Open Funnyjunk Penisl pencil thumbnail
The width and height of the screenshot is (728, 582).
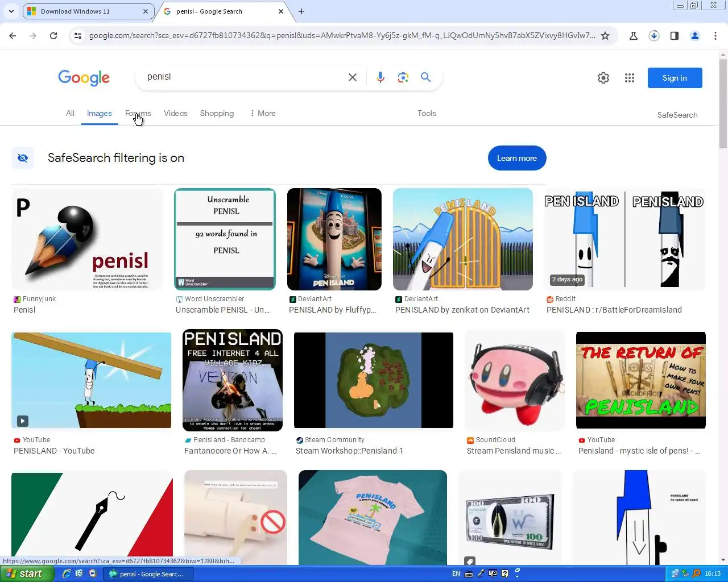point(87,239)
